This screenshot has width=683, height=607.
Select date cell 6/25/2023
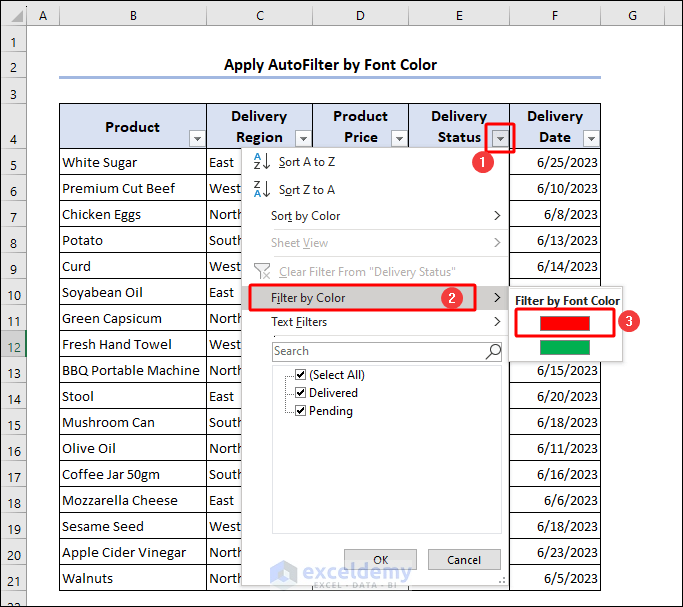click(x=555, y=162)
